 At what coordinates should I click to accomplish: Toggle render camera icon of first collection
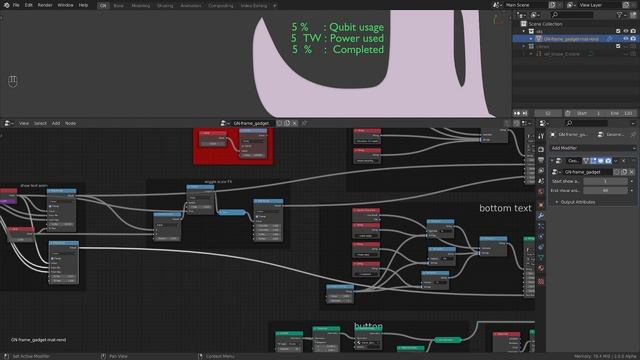633,31
